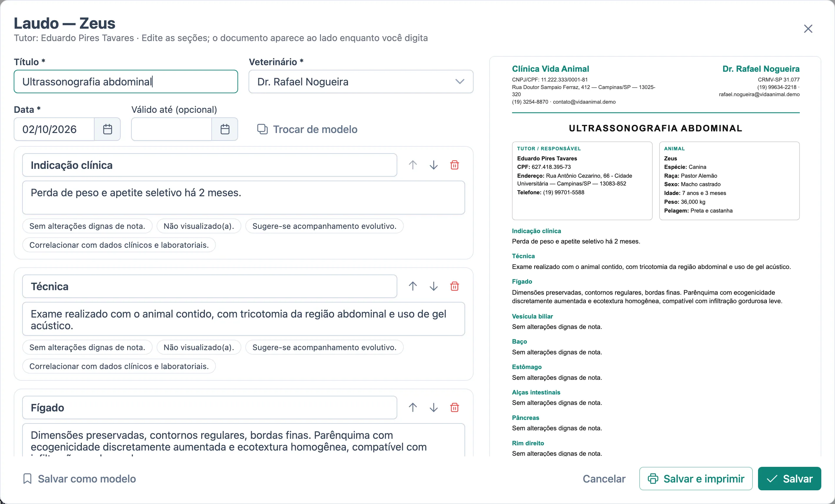Screen dimensions: 835x504
Task: Move Fígado section down
Action: coord(433,408)
